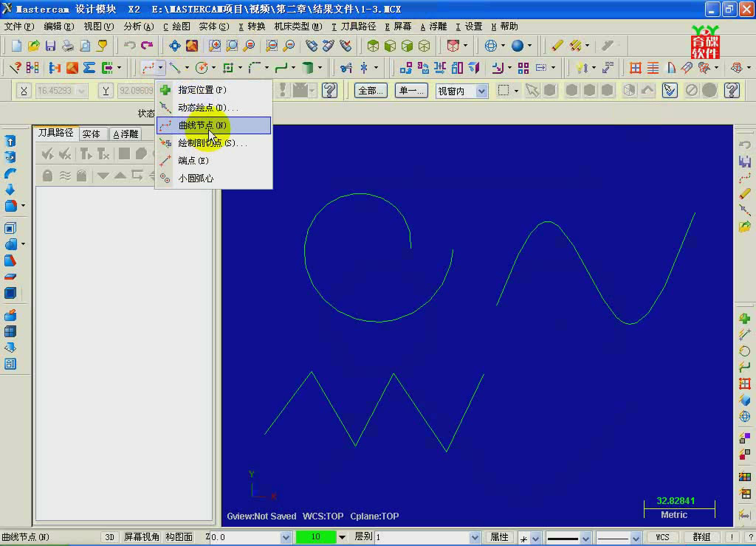Open the point creation dropdown arrow
Screen dimensions: 756x546
tap(160, 68)
